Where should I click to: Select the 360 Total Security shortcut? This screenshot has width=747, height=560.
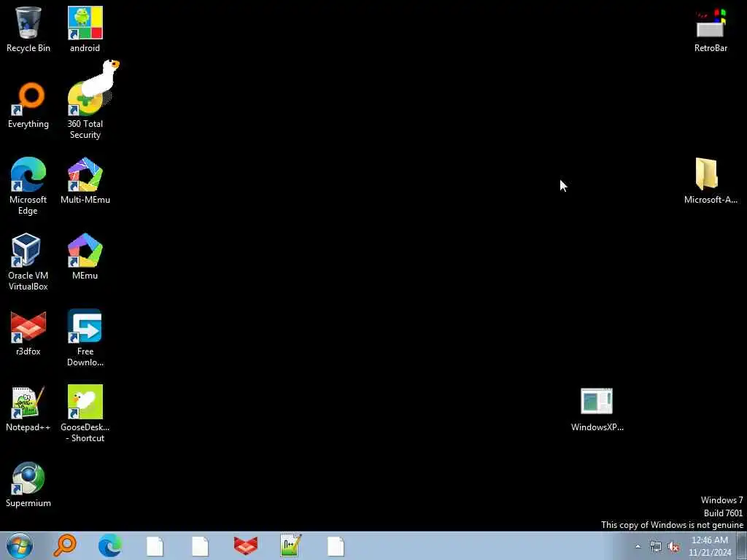(85, 111)
